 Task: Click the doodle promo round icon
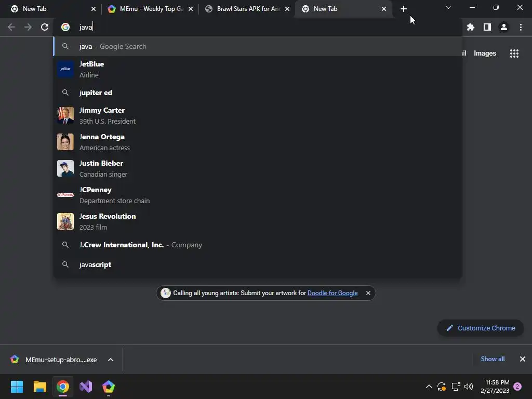(166, 293)
